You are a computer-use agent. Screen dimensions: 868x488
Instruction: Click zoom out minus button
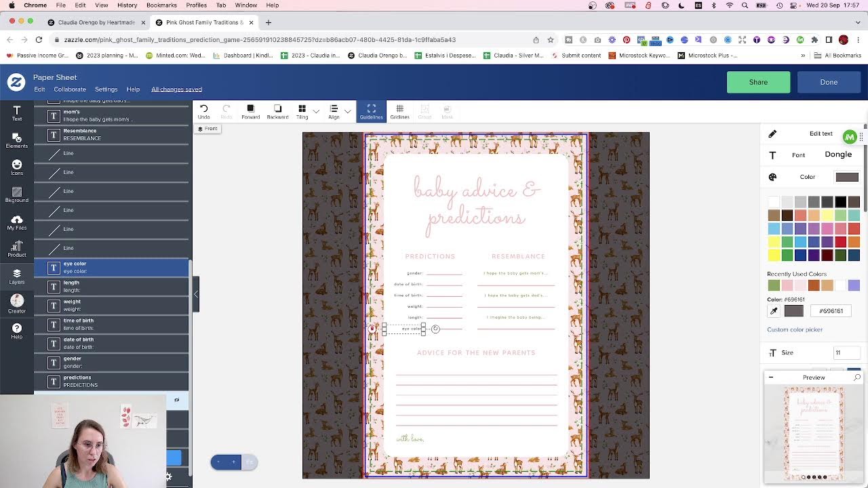pos(218,462)
